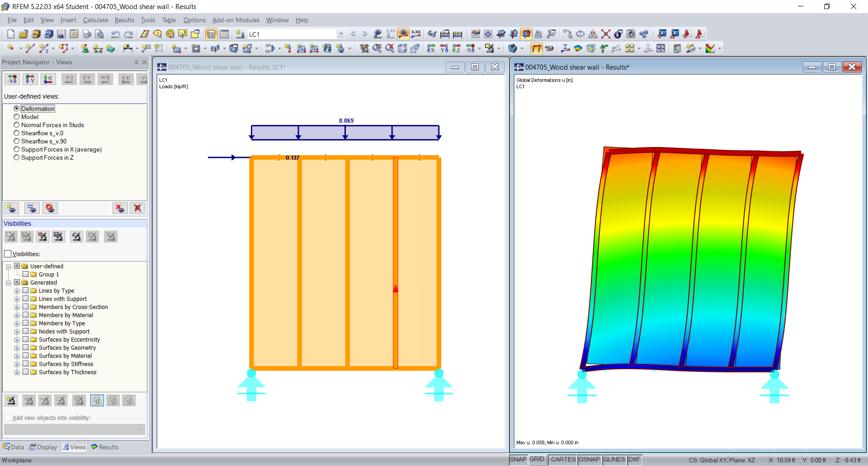This screenshot has width=868, height=466.
Task: Toggle the Tables panel icon
Action: [x=224, y=34]
